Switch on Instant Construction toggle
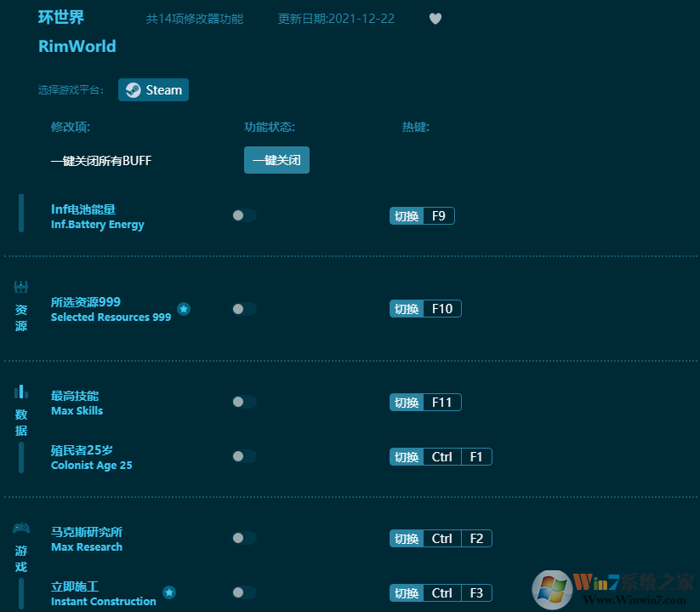700x612 pixels. 244,592
